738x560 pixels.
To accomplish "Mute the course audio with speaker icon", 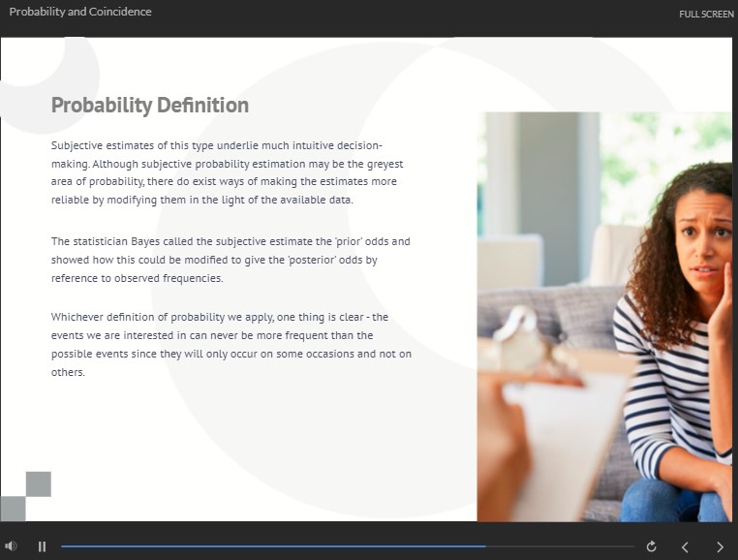I will pyautogui.click(x=12, y=546).
